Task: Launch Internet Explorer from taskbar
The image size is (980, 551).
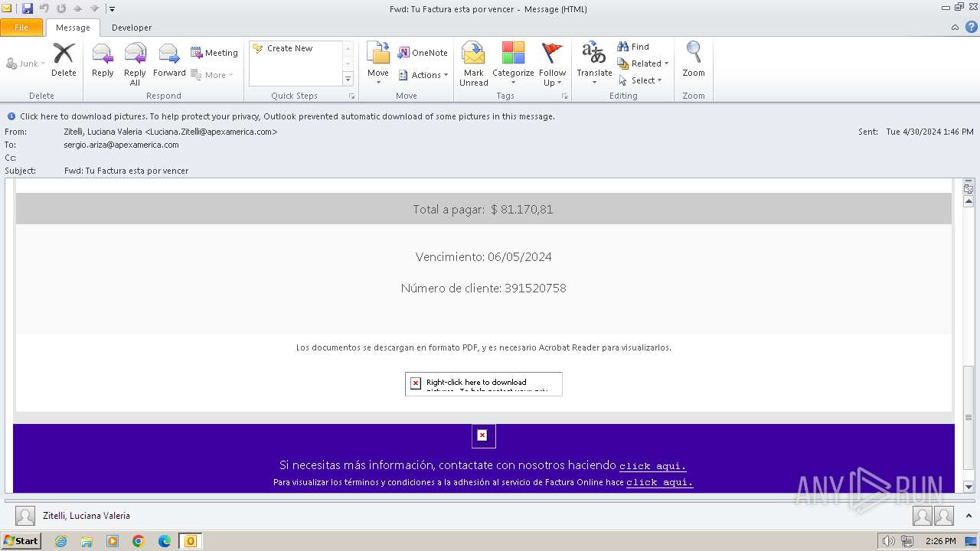Action: click(61, 541)
